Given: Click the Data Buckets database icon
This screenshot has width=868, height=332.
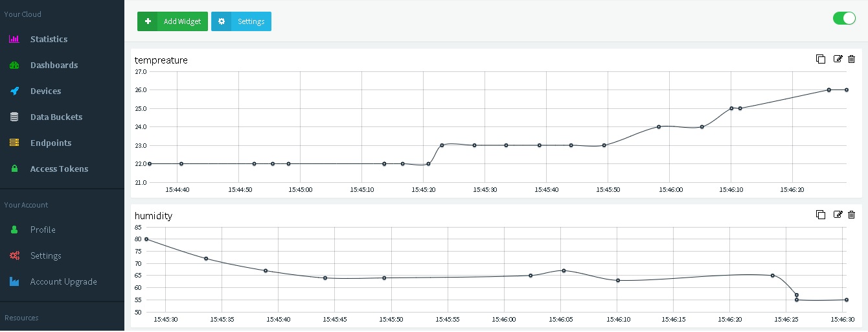Looking at the screenshot, I should click(14, 117).
